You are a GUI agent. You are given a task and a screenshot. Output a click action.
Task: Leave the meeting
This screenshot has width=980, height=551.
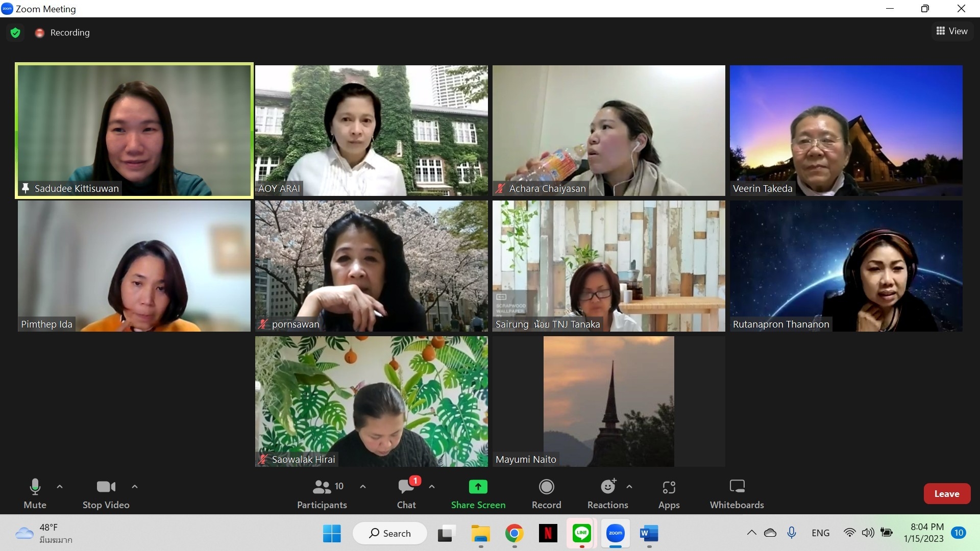(x=947, y=493)
